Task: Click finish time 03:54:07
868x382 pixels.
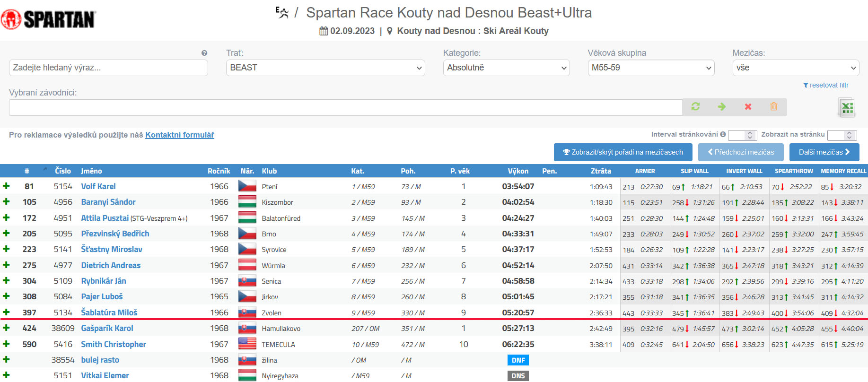Action: (x=518, y=186)
